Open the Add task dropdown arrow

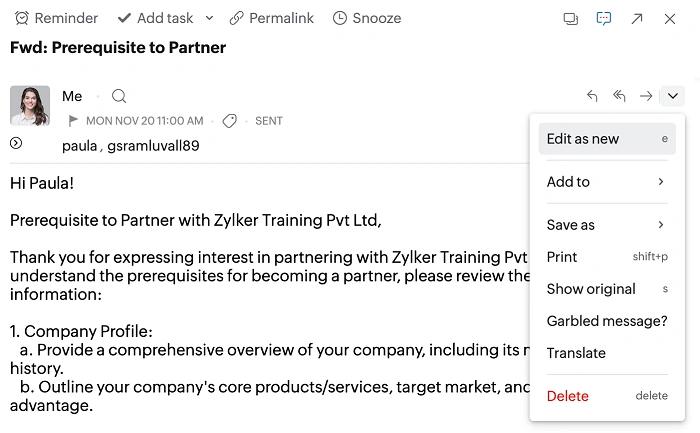click(x=209, y=18)
